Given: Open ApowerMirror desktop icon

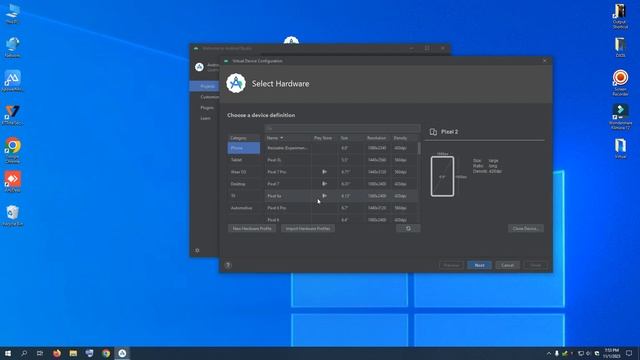Looking at the screenshot, I should (13, 80).
